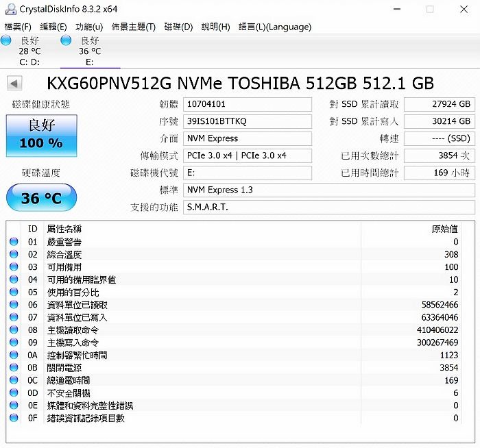This screenshot has height=448, width=480.
Task: Select the 控制器繁忙時間 attribute name
Action: pos(77,355)
